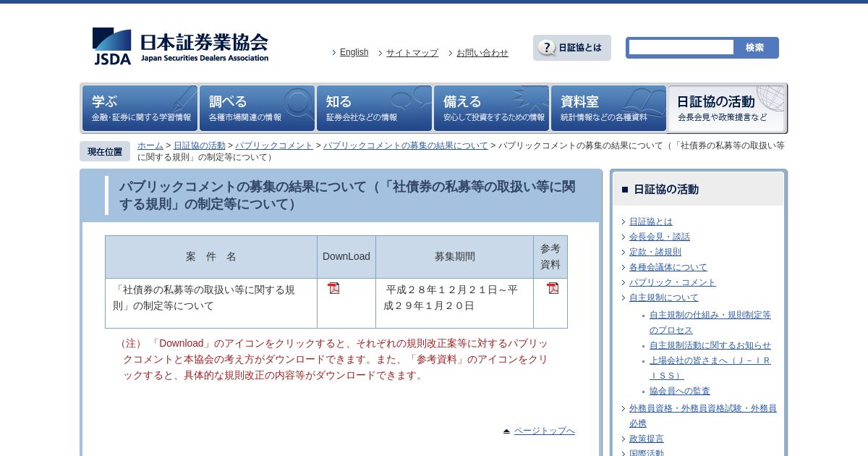Open sidebar link 日証協とは
The width and height of the screenshot is (868, 456).
651,221
